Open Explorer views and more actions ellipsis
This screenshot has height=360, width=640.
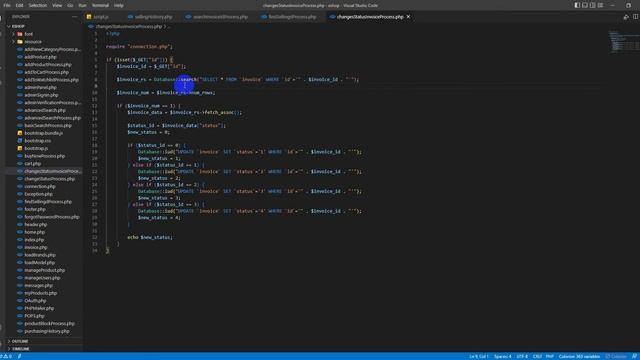coord(74,17)
